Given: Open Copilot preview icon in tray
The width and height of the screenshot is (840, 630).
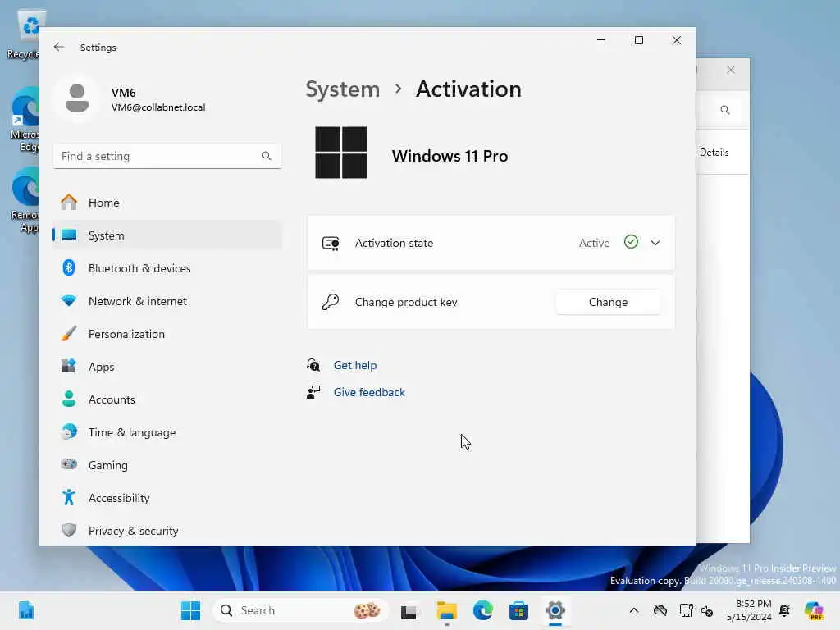Looking at the screenshot, I should click(814, 610).
